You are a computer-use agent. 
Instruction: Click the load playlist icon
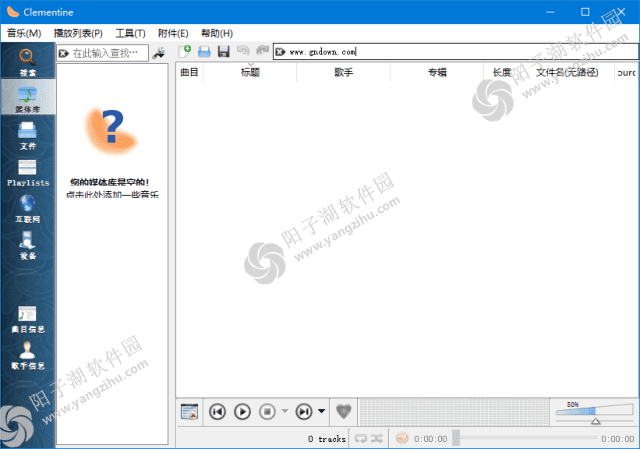tap(204, 51)
